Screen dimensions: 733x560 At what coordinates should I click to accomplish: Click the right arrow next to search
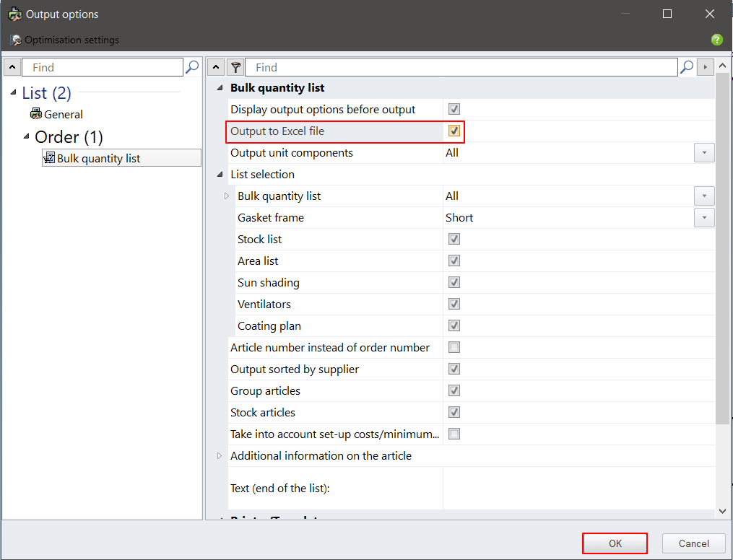(705, 67)
